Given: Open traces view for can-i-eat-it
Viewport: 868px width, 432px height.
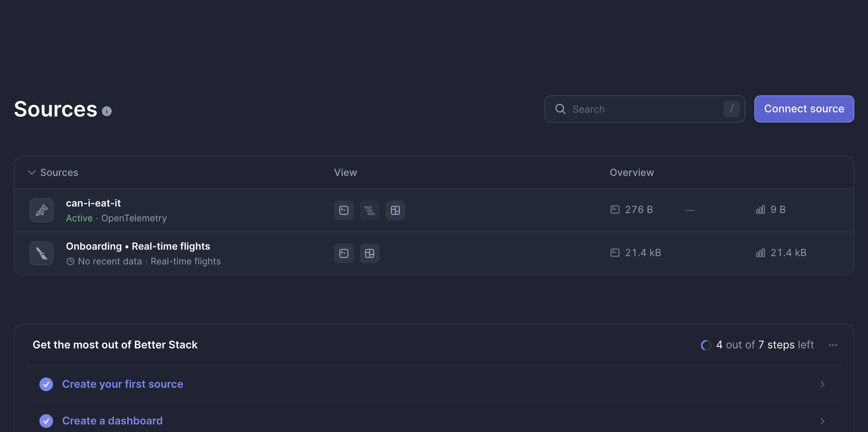Looking at the screenshot, I should pyautogui.click(x=370, y=210).
